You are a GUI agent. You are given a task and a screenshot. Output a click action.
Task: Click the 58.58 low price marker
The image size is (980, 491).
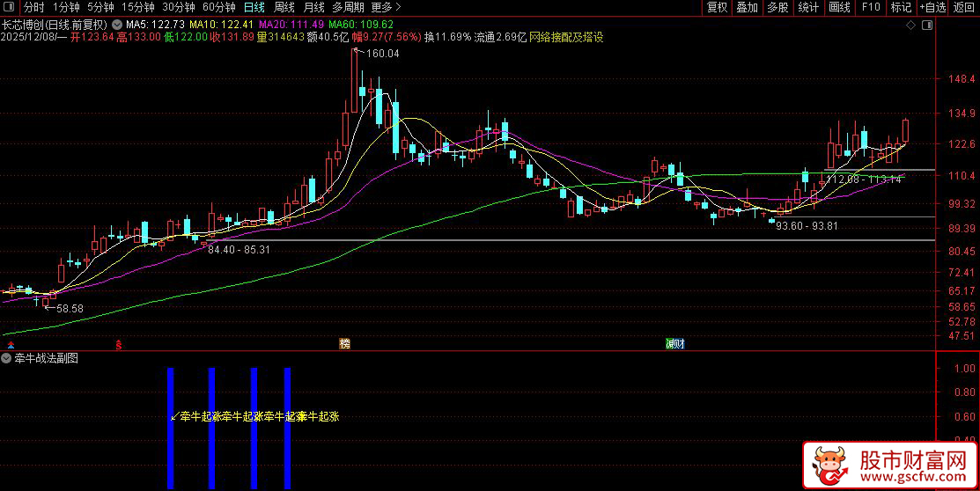[70, 309]
